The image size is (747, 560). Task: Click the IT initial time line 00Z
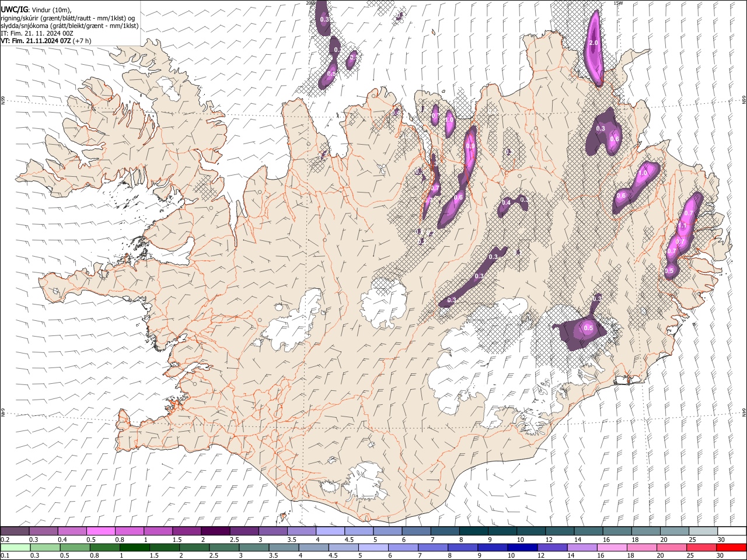coord(37,33)
